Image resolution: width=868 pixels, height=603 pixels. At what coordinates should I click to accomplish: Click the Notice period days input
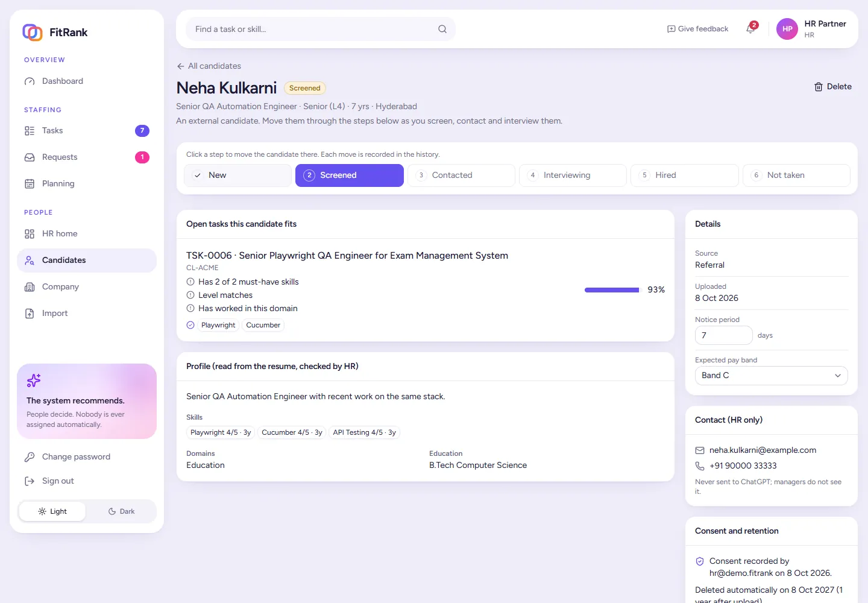click(724, 335)
